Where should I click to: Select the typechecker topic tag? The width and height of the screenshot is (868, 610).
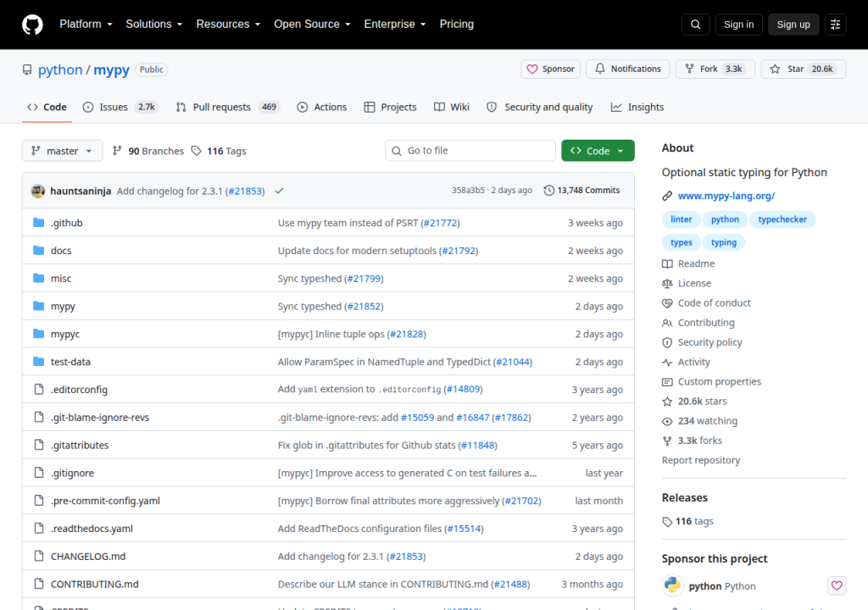(x=782, y=219)
